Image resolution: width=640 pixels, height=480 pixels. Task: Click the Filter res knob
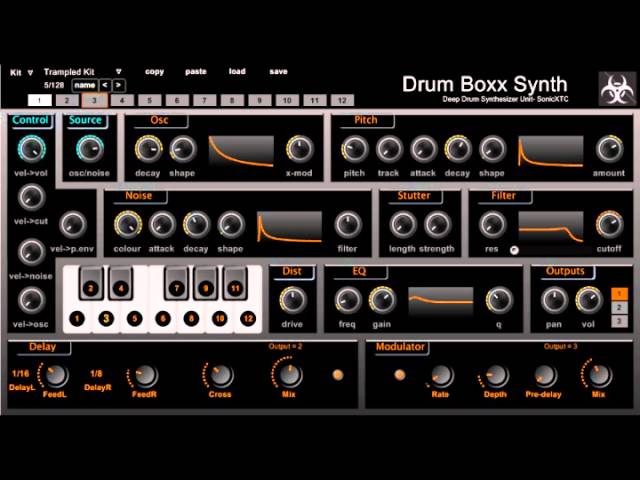pyautogui.click(x=493, y=224)
